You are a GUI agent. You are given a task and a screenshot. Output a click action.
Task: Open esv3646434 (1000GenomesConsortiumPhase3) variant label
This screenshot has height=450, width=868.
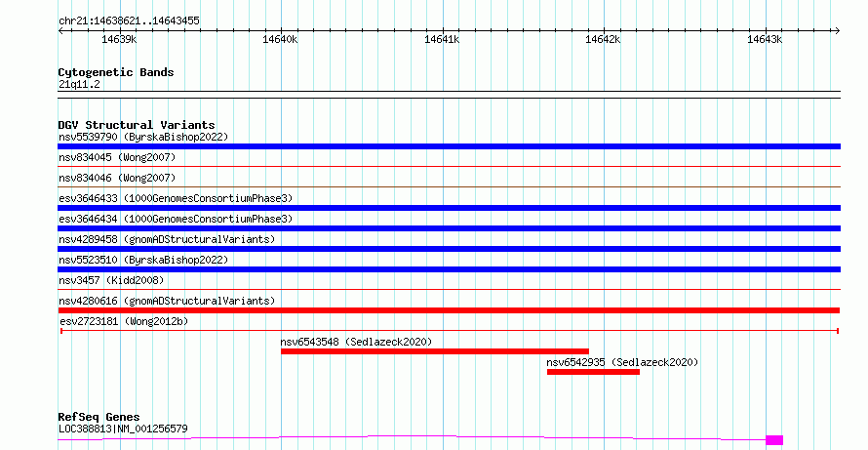[176, 219]
